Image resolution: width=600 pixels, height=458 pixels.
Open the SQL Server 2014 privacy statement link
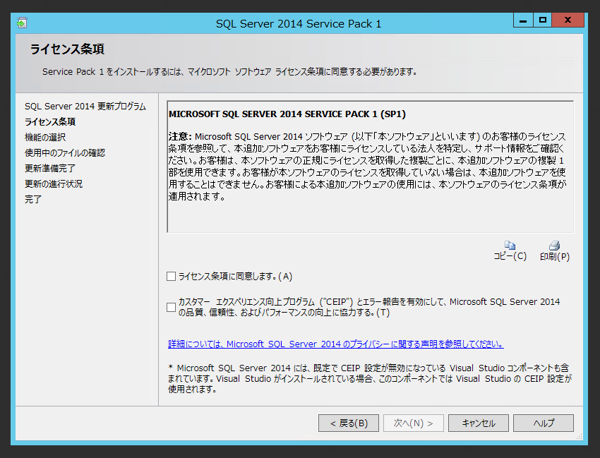[x=336, y=344]
